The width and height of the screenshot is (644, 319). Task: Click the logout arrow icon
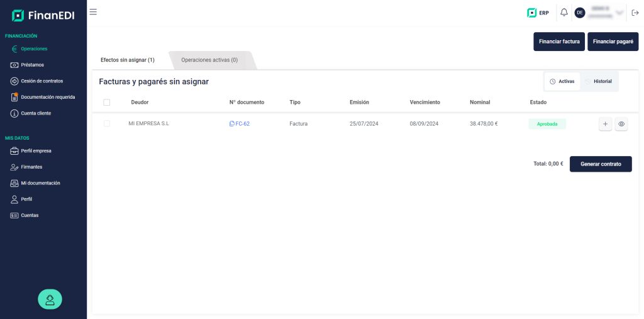[x=635, y=13]
